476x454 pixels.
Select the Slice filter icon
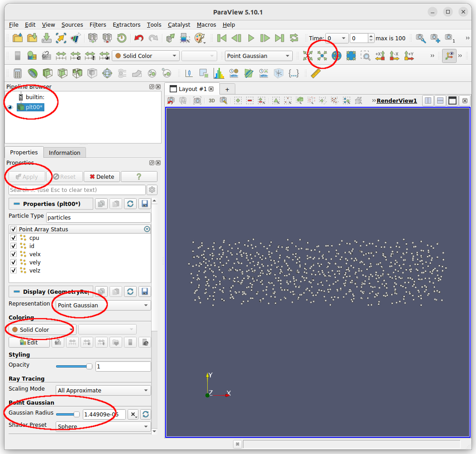point(63,73)
